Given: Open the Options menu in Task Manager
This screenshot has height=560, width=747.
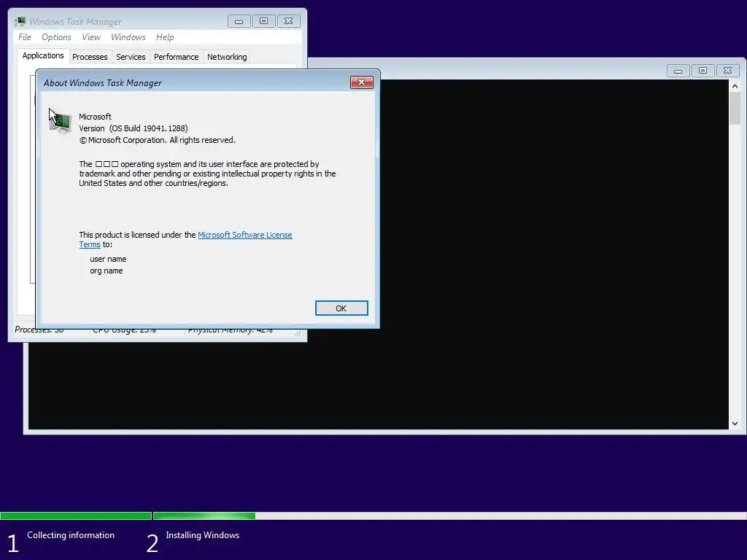Looking at the screenshot, I should (56, 37).
